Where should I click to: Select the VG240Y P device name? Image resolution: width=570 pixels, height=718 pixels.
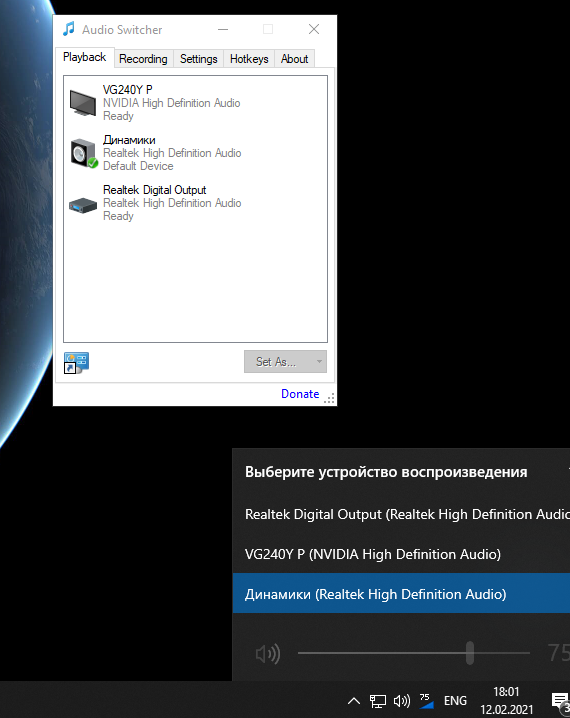coord(127,90)
